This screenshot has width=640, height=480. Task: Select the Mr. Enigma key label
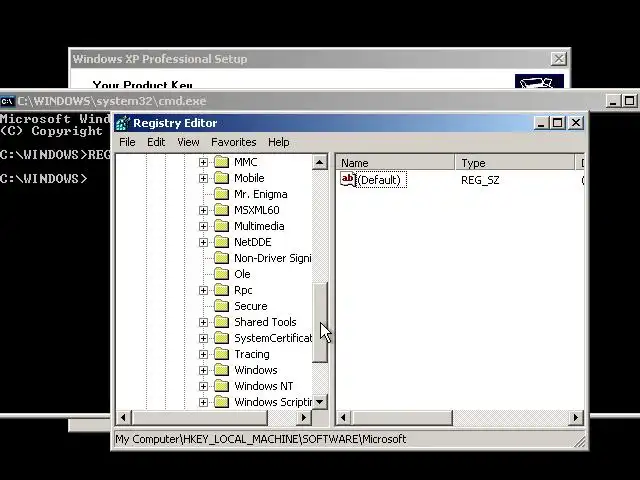pyautogui.click(x=260, y=194)
